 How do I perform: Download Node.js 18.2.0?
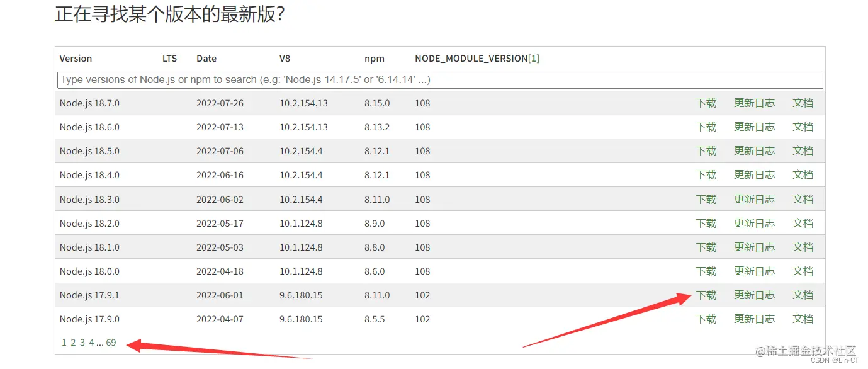coord(706,224)
